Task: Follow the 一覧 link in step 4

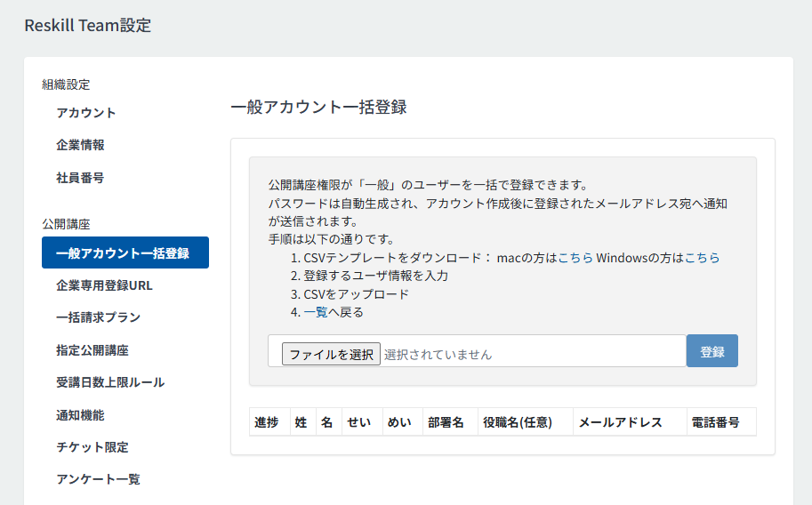Action: click(x=316, y=312)
